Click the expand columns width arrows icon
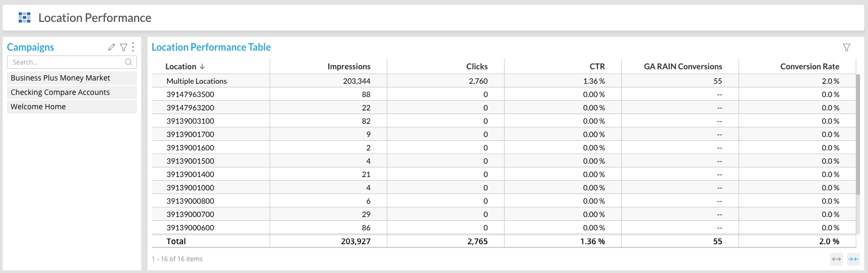 (x=837, y=259)
